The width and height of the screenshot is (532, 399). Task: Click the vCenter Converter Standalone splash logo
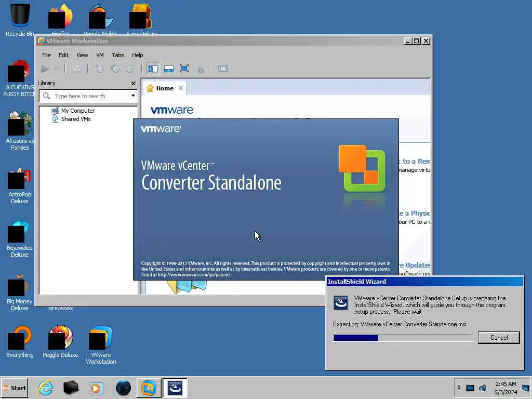pyautogui.click(x=362, y=168)
